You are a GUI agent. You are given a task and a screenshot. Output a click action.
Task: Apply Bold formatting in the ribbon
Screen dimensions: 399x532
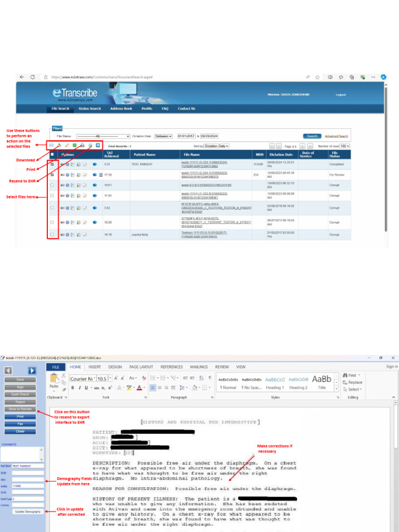(x=73, y=388)
